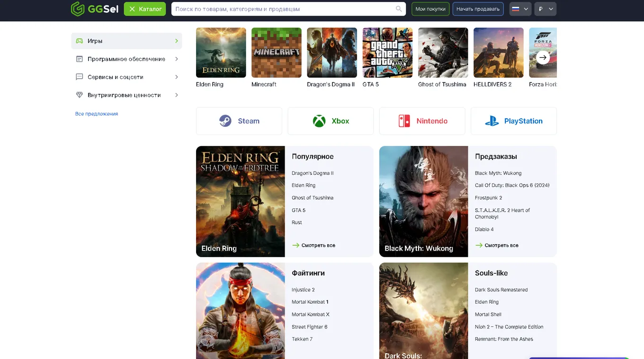Select Сервисы и соцсети in the sidebar
The image size is (644, 359).
126,77
